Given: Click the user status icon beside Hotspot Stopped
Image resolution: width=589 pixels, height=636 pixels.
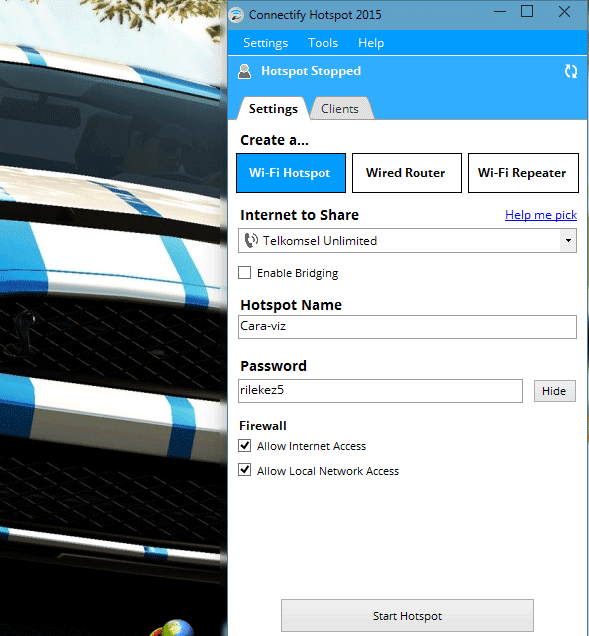Looking at the screenshot, I should (245, 71).
